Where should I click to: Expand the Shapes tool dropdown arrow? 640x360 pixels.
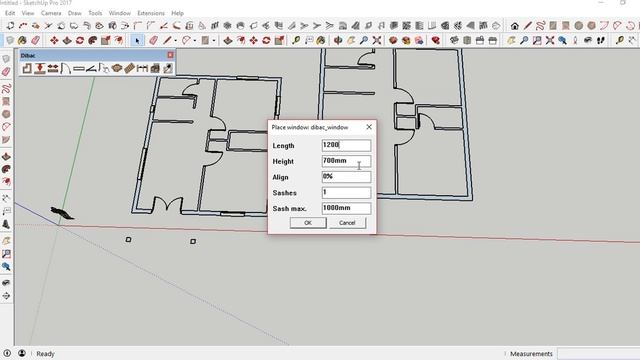coord(214,40)
